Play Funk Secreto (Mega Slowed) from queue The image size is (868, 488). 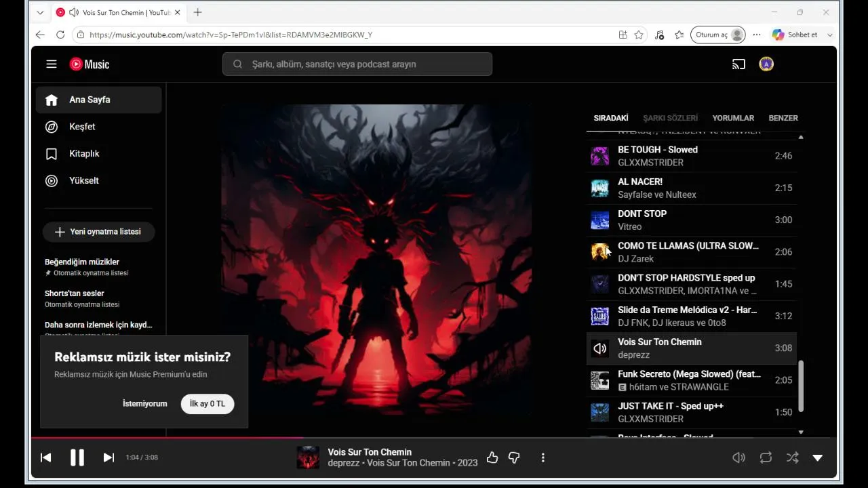[x=692, y=380]
